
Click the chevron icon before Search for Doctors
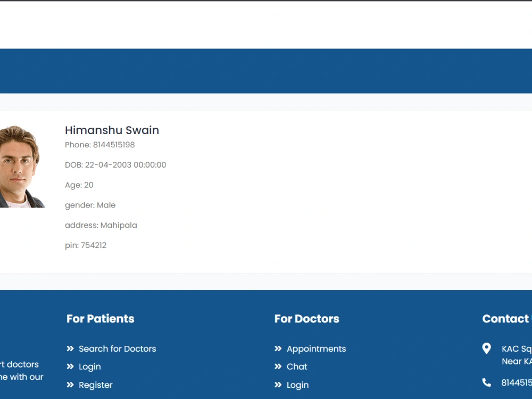pyautogui.click(x=70, y=348)
